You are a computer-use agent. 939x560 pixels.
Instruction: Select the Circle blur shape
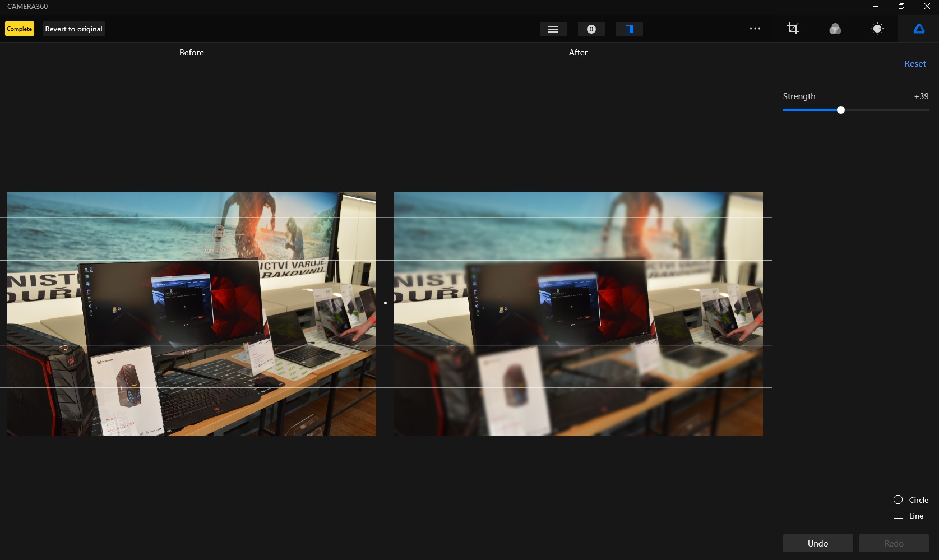pos(911,500)
